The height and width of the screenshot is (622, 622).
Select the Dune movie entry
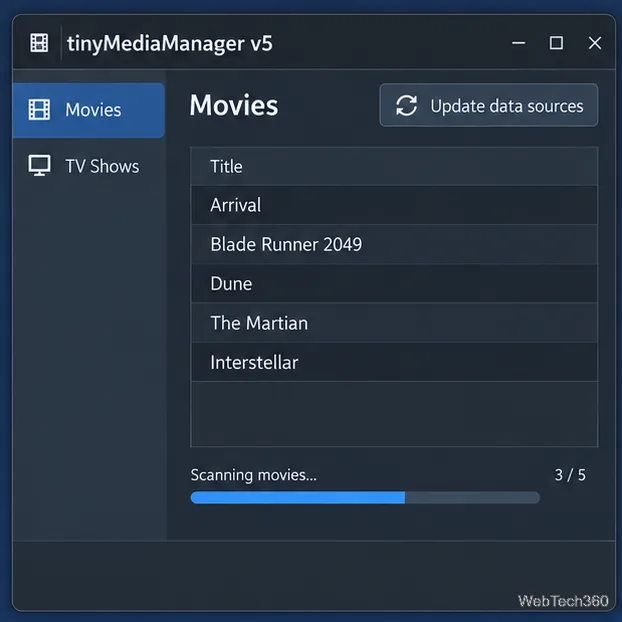click(394, 284)
